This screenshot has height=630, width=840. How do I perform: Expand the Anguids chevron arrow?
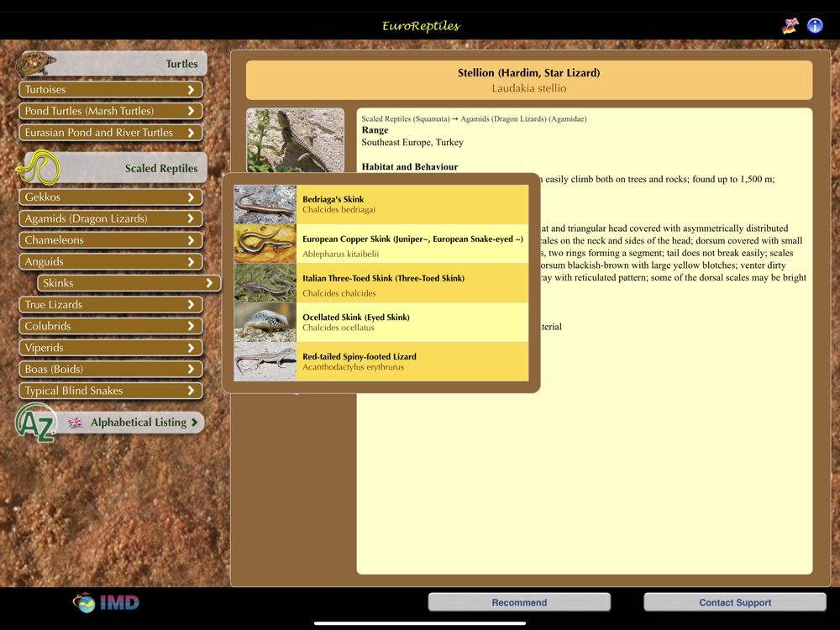click(x=191, y=261)
